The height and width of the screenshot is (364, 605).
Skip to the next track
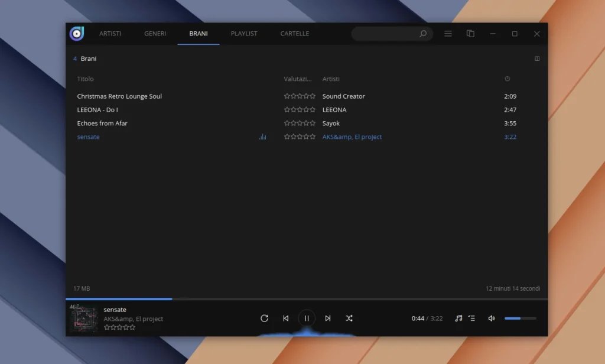[328, 318]
